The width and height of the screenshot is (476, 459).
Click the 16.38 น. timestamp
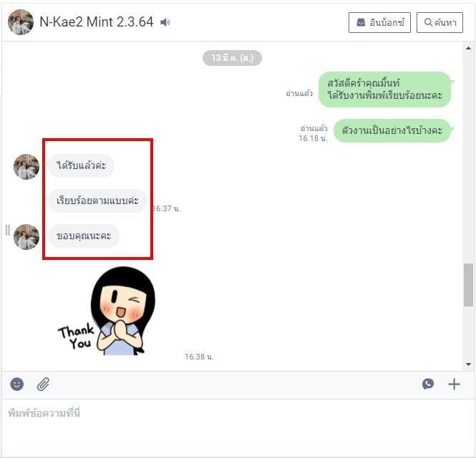coord(199,357)
